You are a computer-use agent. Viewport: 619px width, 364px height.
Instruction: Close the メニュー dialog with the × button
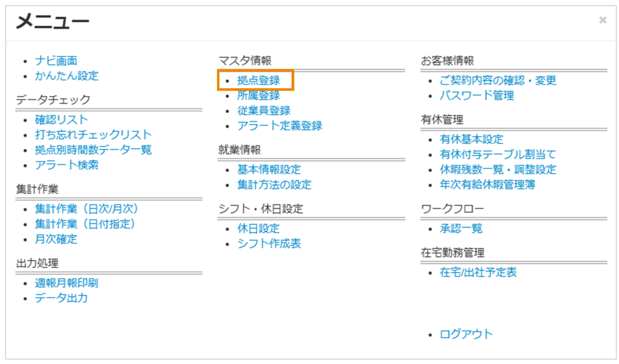click(602, 20)
